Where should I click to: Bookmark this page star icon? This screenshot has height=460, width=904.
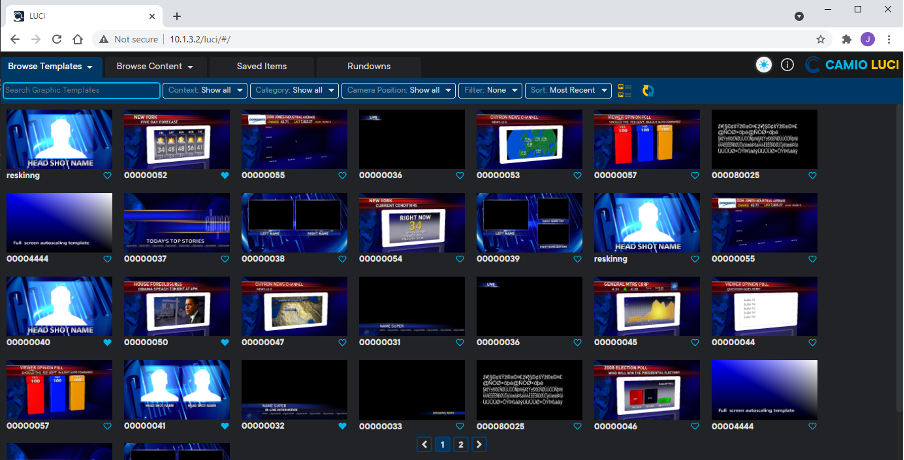click(x=820, y=39)
